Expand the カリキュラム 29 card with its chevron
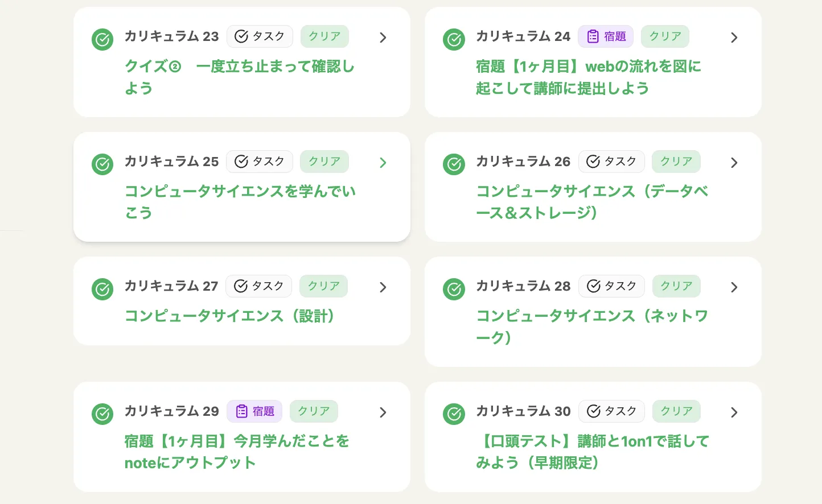This screenshot has height=504, width=822. click(383, 412)
